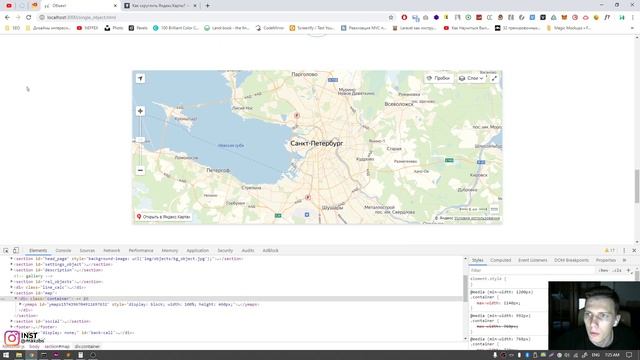Click the map zoom slider handle
Viewport: 640px width, 360px height.
[140, 140]
